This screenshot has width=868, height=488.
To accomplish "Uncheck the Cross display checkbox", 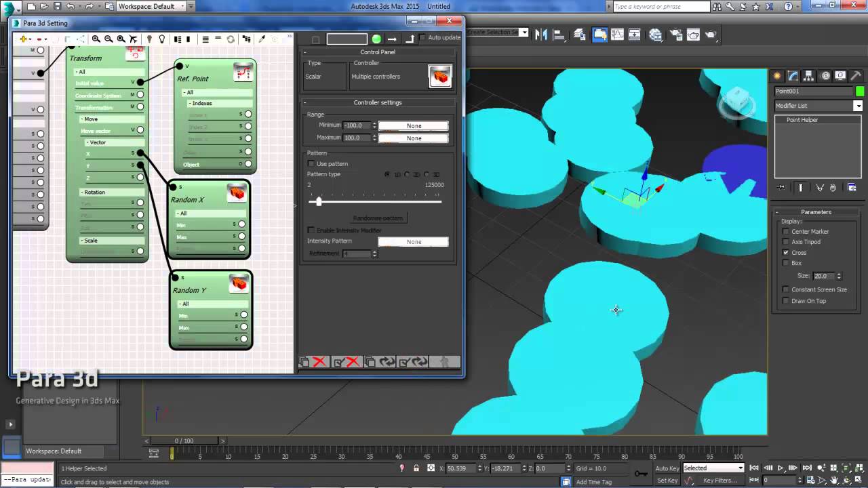I will point(786,252).
